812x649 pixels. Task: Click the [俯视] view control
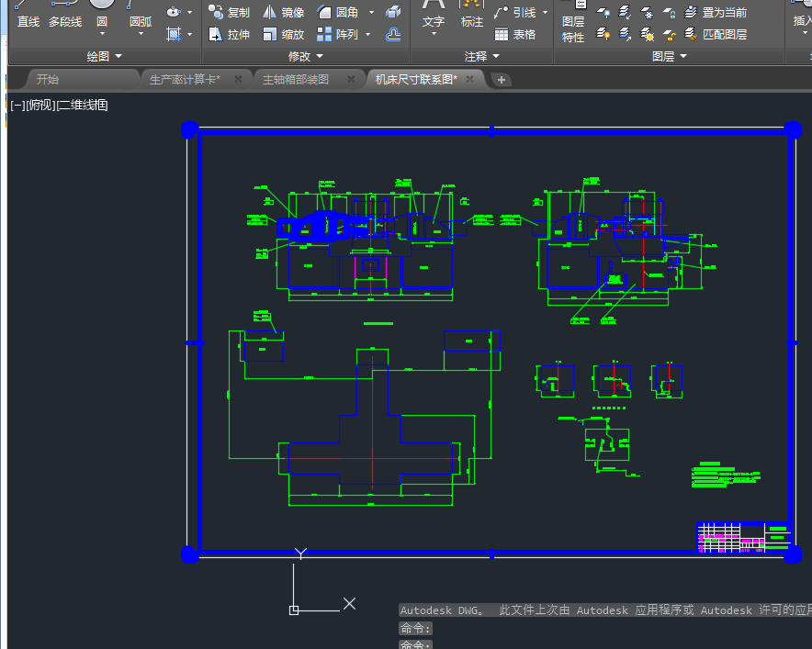(x=40, y=105)
